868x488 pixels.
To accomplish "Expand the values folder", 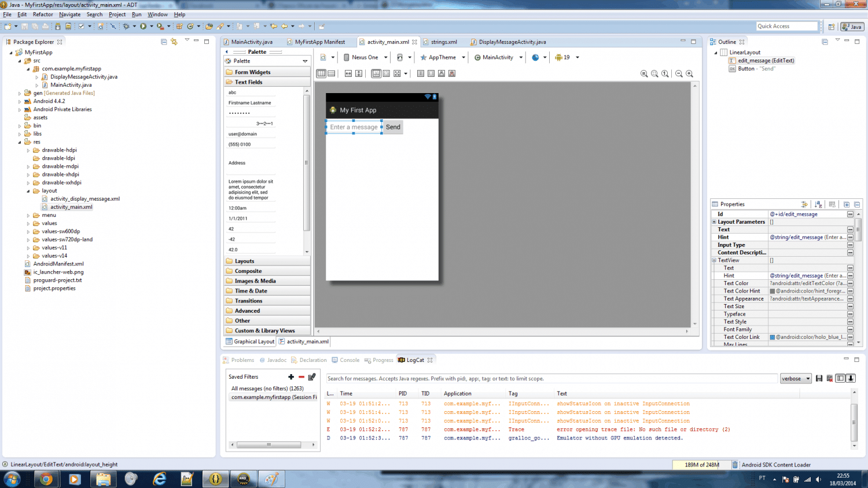I will tap(28, 223).
